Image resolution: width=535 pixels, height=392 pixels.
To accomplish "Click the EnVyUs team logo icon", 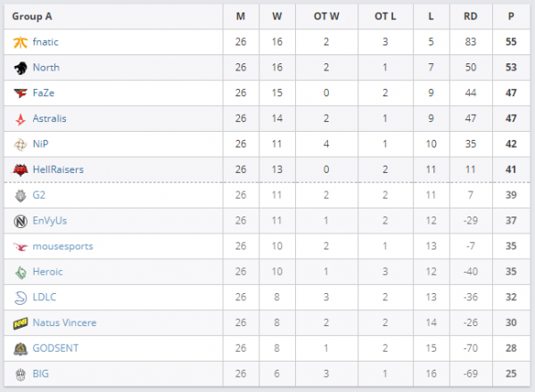I will point(21,221).
